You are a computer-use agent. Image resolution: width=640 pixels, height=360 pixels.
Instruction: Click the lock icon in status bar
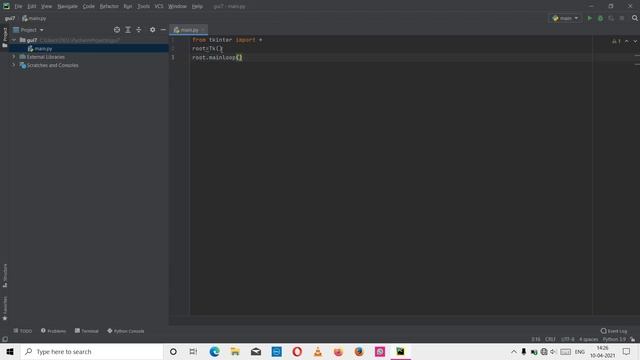click(632, 339)
